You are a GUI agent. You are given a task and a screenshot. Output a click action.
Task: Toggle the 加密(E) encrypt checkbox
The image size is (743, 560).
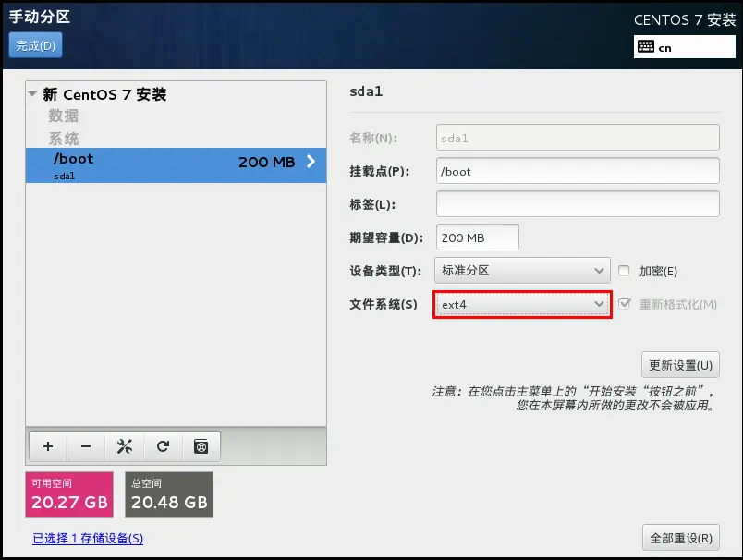pyautogui.click(x=624, y=271)
